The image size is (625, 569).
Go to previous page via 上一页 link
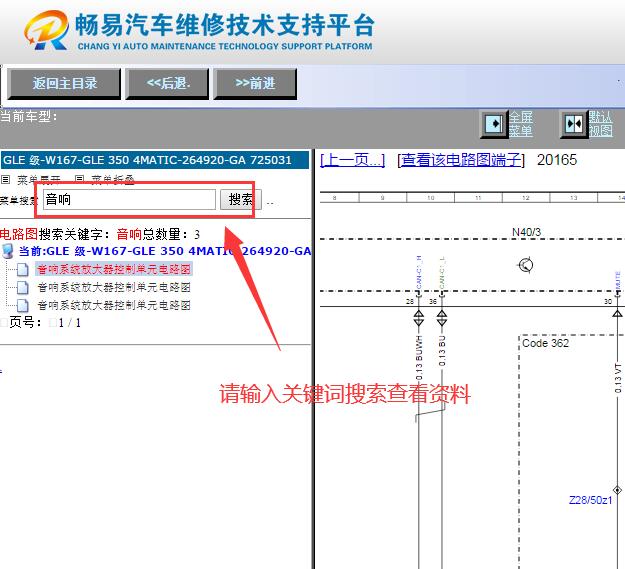tap(352, 160)
